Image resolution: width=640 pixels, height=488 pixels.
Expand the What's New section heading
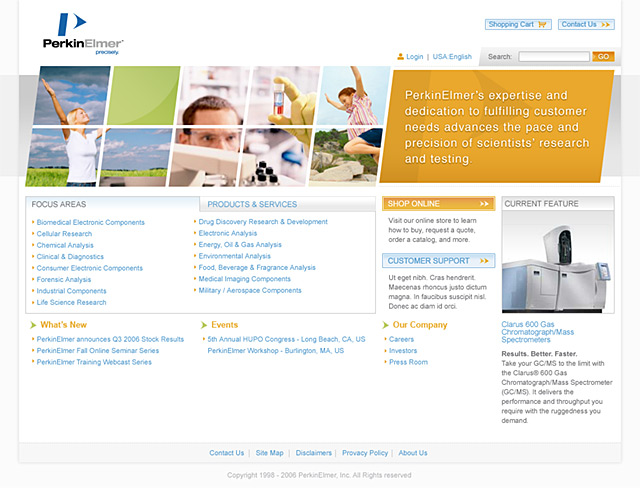[x=63, y=325]
